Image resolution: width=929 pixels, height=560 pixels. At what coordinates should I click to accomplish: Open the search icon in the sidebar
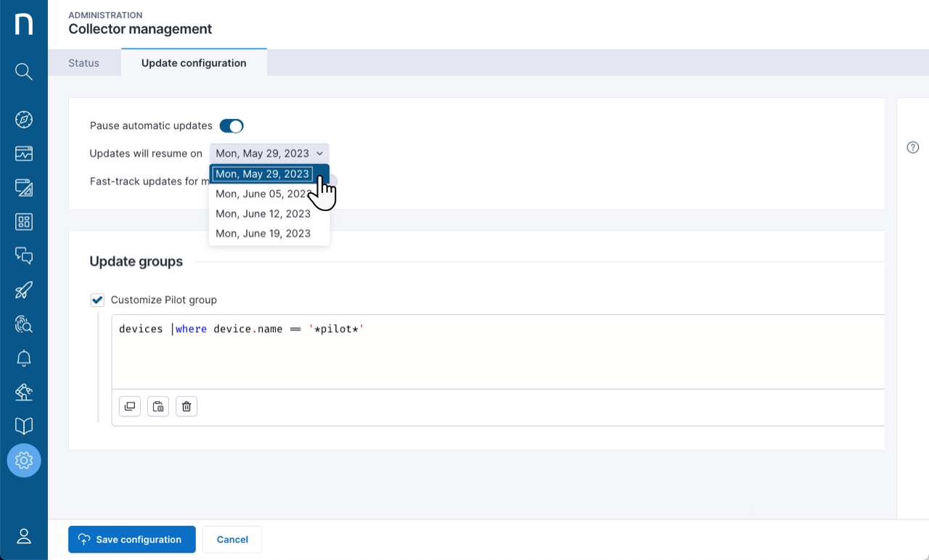(24, 72)
